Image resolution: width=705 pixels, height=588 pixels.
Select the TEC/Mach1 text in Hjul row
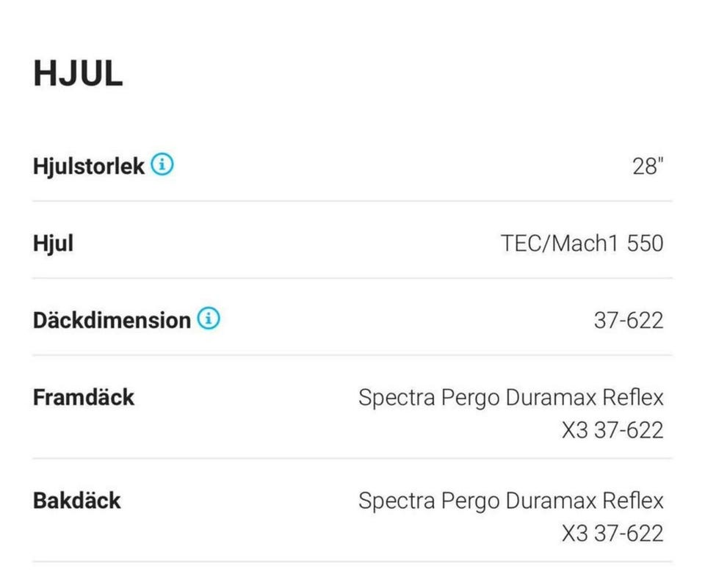point(560,243)
